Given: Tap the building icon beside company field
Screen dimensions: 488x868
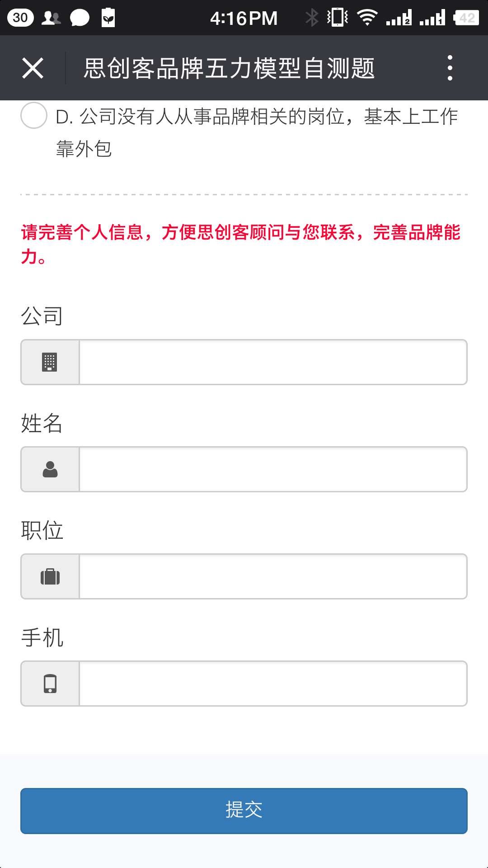Looking at the screenshot, I should (50, 362).
